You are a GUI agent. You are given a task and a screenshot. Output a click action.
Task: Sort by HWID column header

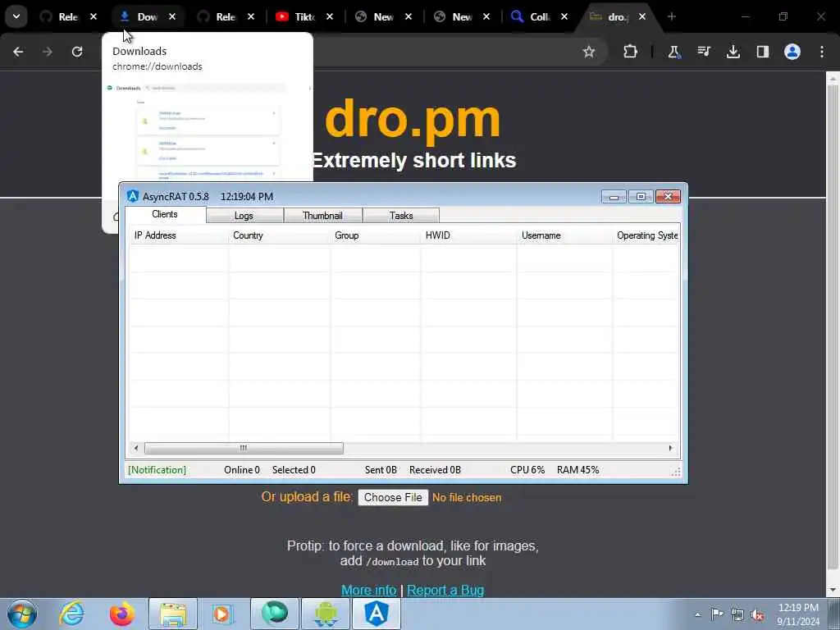click(x=468, y=235)
